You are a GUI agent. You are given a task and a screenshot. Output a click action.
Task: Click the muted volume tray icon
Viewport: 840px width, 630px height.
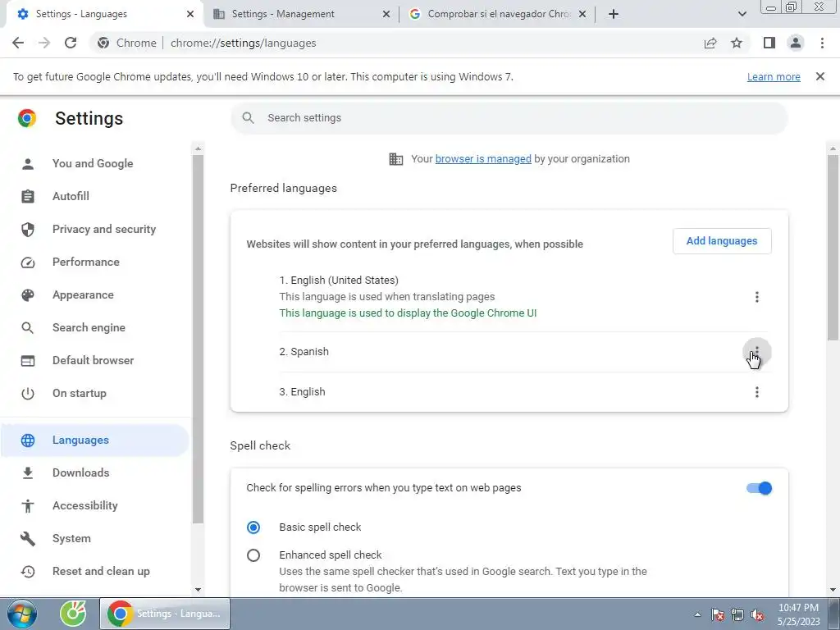757,614
